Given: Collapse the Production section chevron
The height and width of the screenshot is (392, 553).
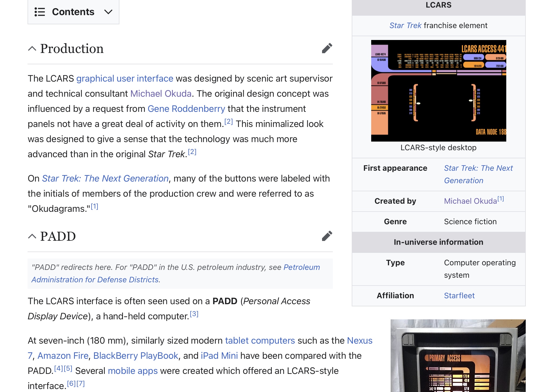Looking at the screenshot, I should coord(32,49).
